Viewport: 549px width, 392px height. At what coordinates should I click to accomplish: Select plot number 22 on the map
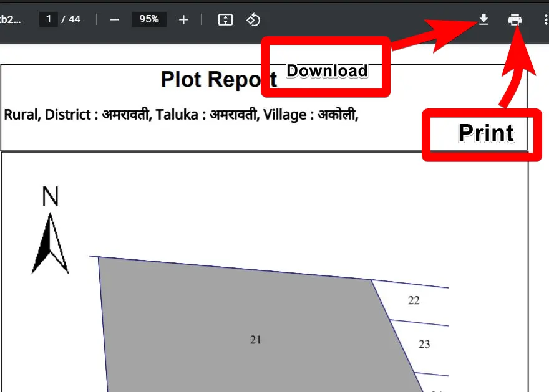pyautogui.click(x=414, y=300)
